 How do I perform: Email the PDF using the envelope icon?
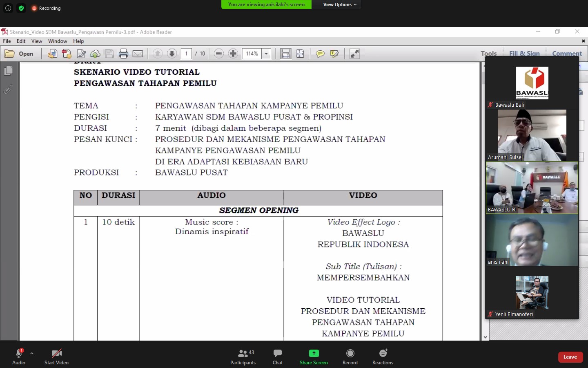pyautogui.click(x=138, y=53)
